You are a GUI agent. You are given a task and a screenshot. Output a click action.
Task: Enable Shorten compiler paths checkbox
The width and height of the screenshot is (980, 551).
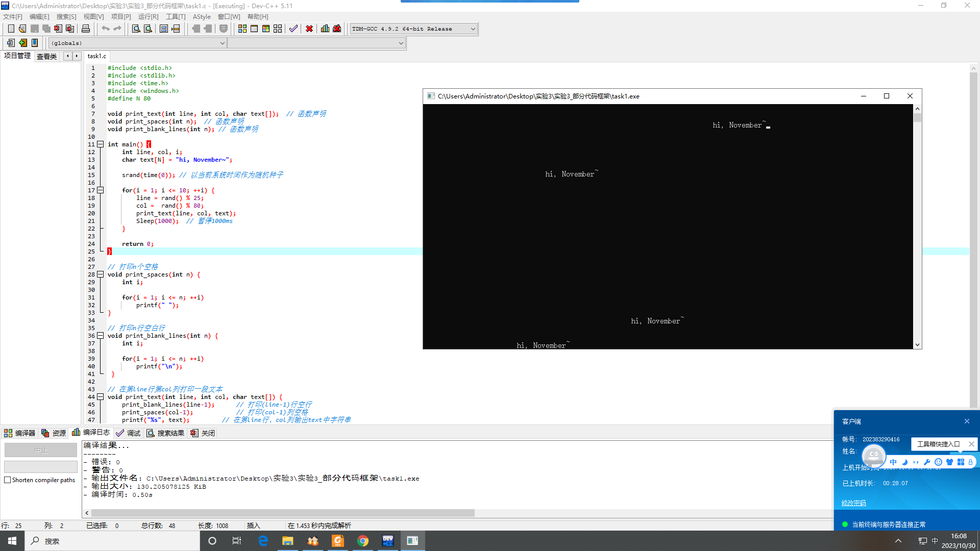click(8, 480)
